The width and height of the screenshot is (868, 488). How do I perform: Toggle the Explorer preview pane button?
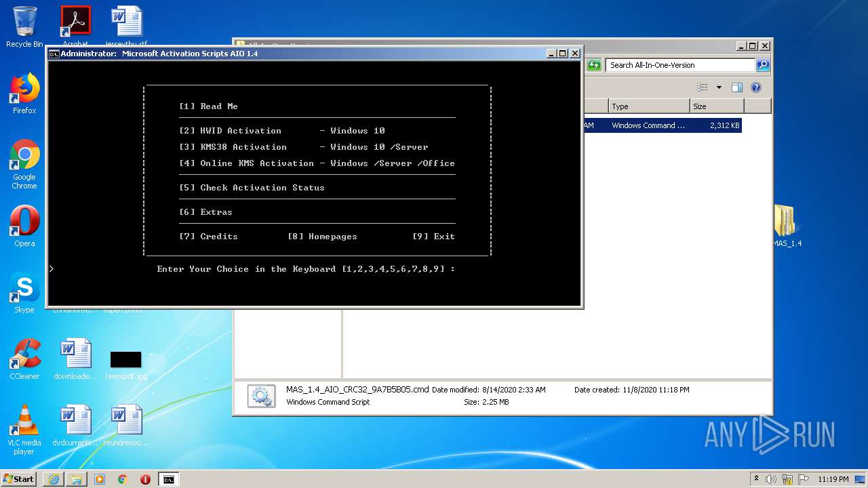737,87
